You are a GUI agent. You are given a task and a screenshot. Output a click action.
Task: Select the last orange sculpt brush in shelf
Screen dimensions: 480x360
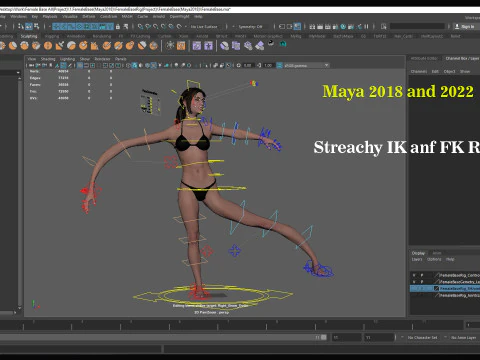tap(154, 45)
